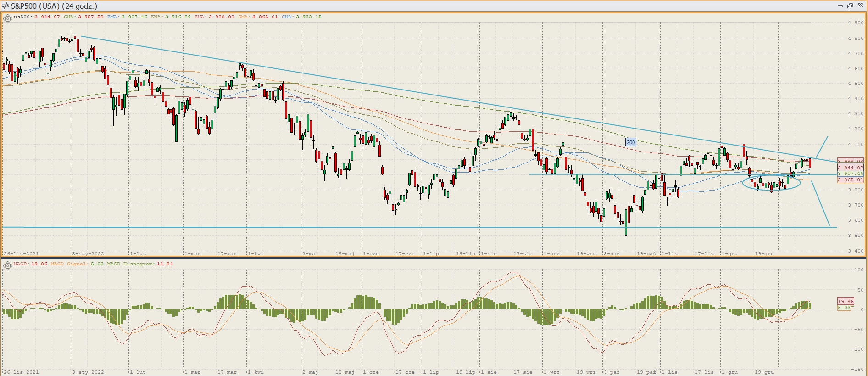Restore down the S&P500 chart window
This screenshot has width=868, height=376.
coord(850,6)
